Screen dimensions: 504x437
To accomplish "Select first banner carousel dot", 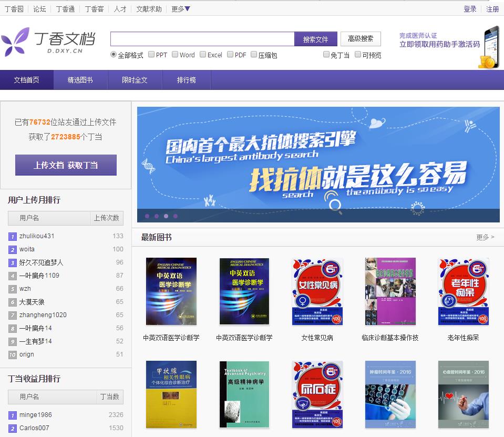I will tap(147, 216).
